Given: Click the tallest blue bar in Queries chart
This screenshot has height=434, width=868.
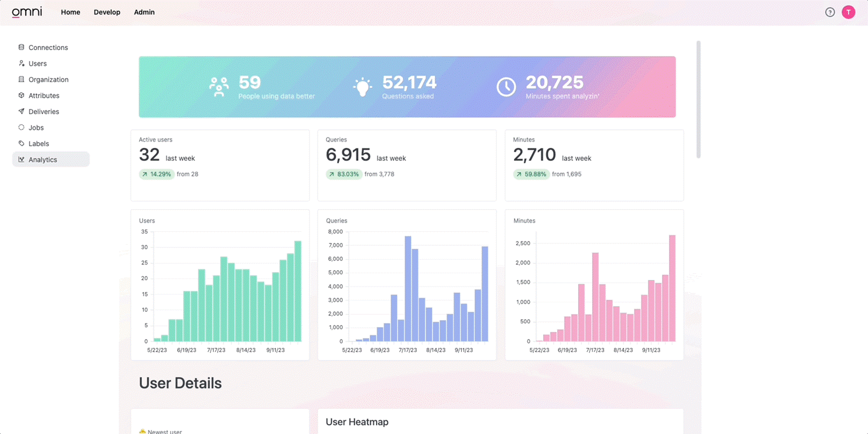Looking at the screenshot, I should click(408, 288).
